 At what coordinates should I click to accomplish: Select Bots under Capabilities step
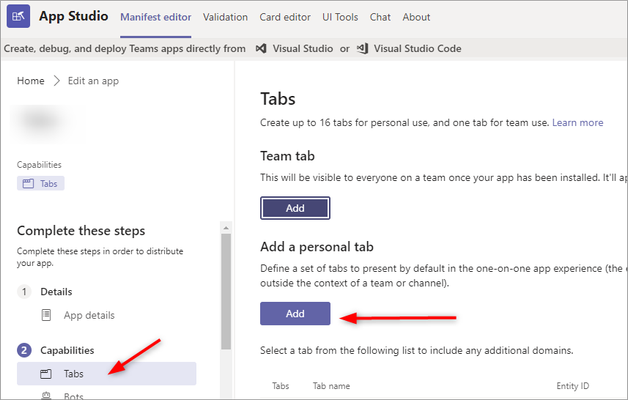point(74,396)
